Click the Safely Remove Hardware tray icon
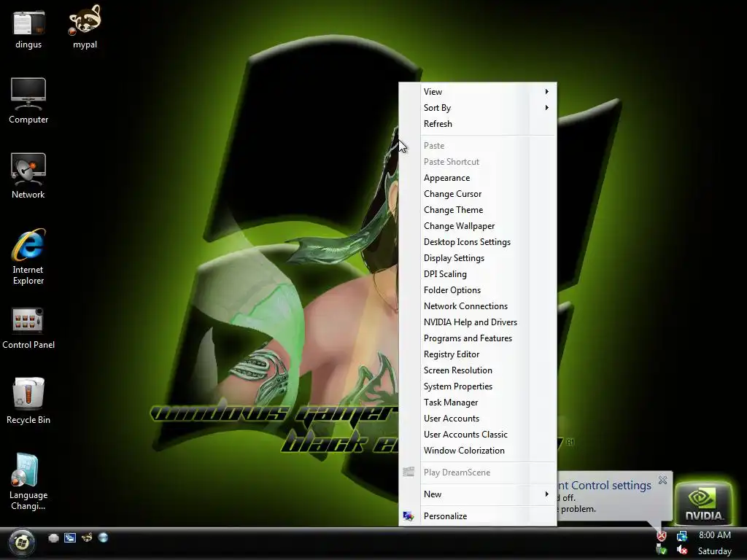Screen dimensions: 747x560 [661, 551]
